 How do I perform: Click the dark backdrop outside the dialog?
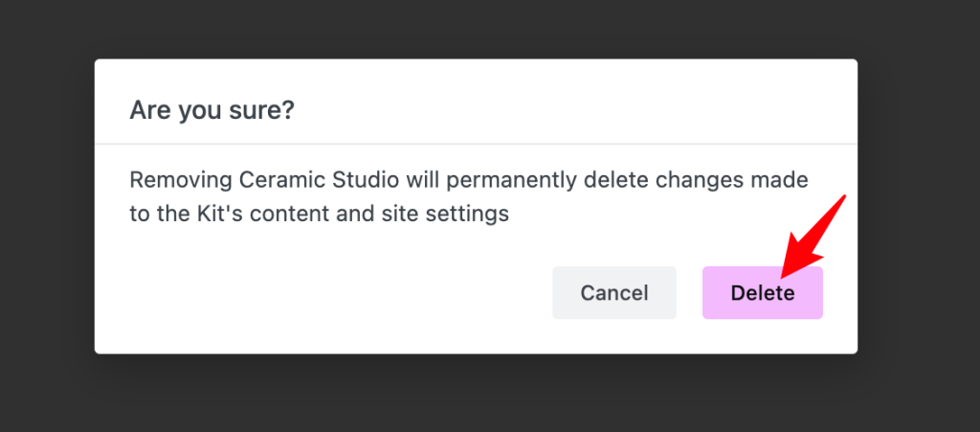pos(47,216)
